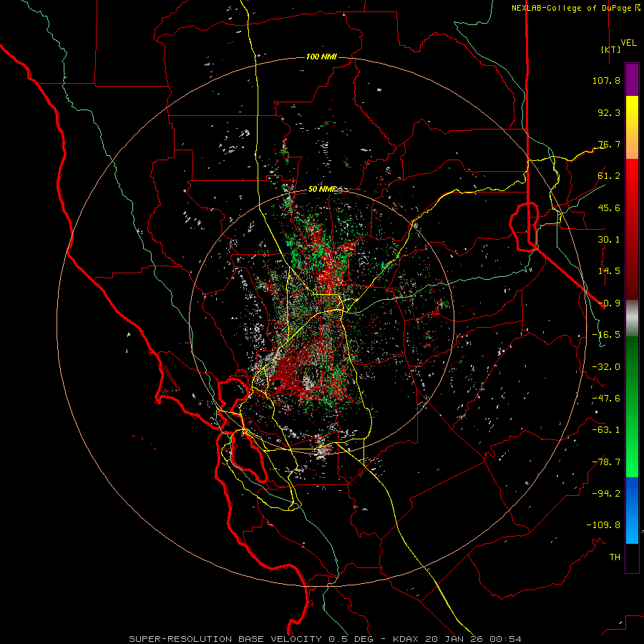Click the 100 NMI range ring label
644x644 pixels.
[x=321, y=57]
